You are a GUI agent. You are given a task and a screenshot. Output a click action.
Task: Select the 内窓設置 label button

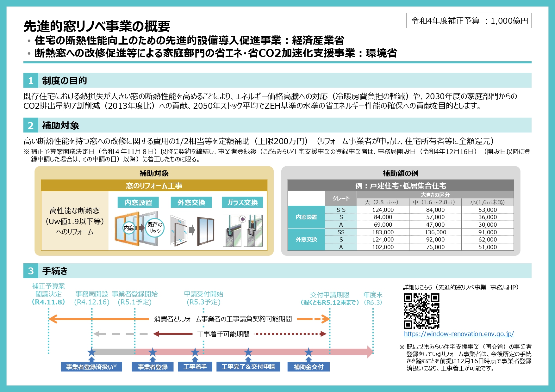pos(138,202)
